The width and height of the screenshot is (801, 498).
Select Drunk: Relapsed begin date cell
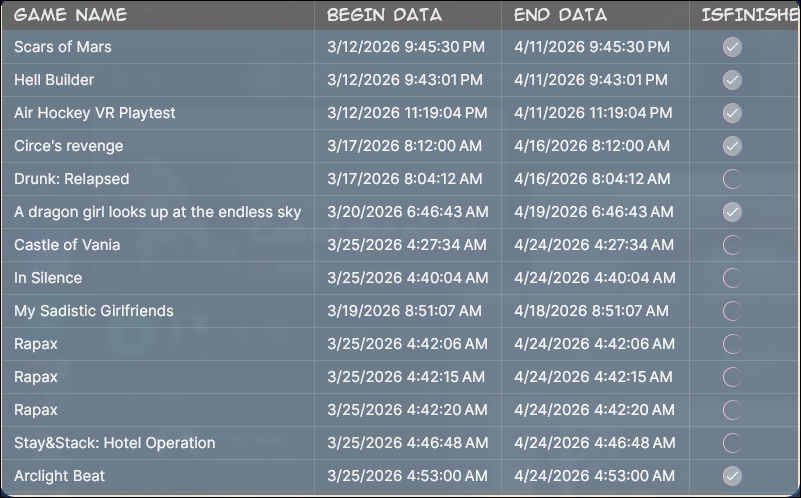(x=404, y=179)
